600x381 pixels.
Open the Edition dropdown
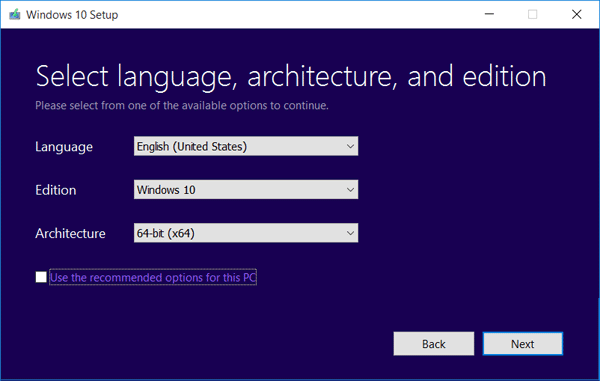pyautogui.click(x=246, y=190)
